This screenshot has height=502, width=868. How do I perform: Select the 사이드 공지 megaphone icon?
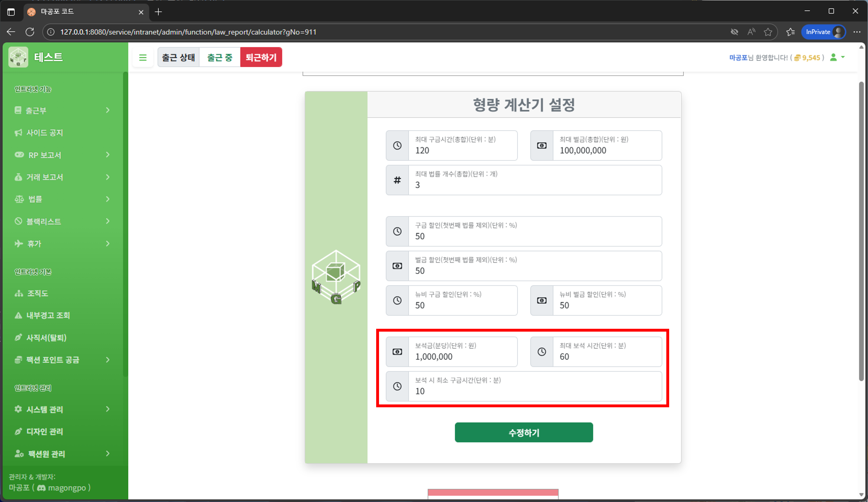[18, 132]
